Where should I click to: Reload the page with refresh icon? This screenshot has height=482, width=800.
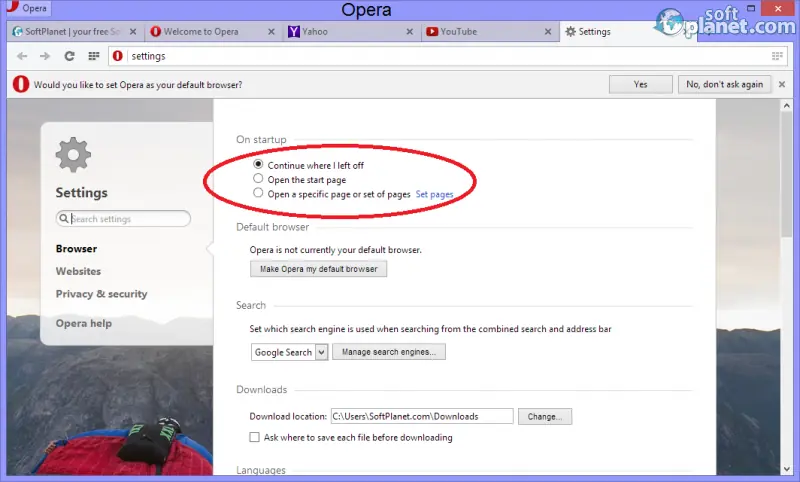click(x=69, y=56)
